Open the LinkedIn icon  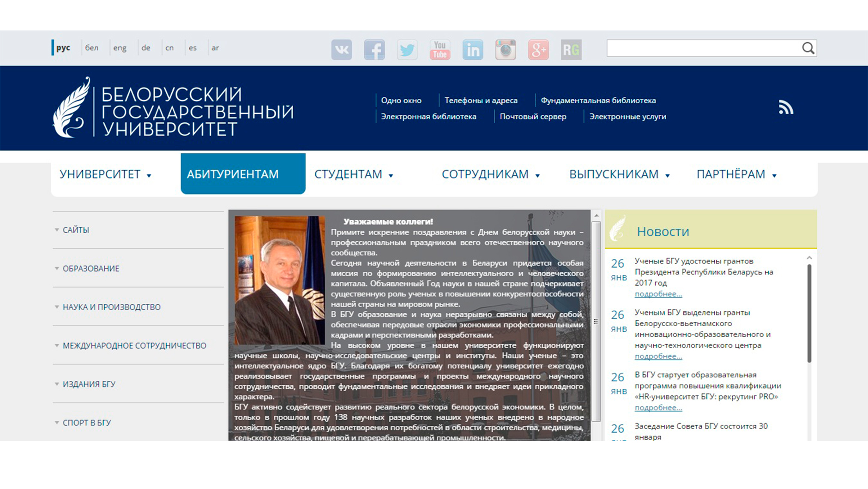pyautogui.click(x=473, y=49)
